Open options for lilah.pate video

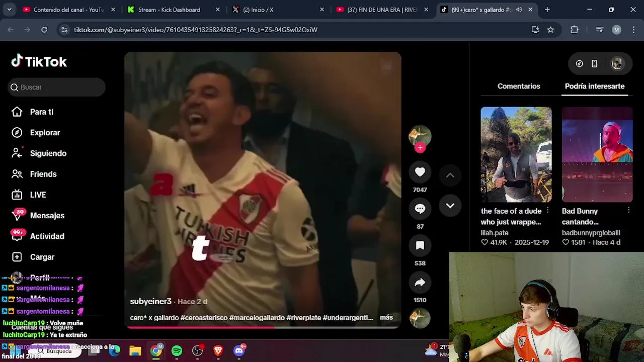[x=548, y=211]
